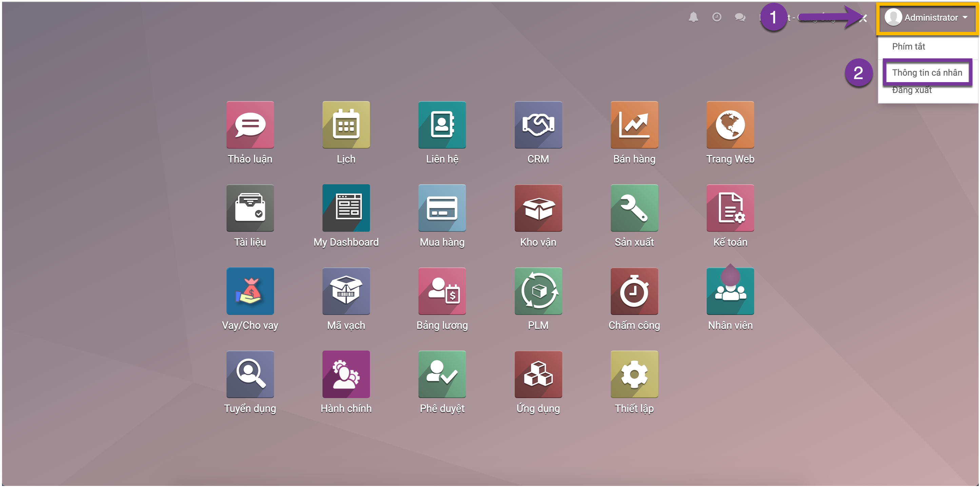Open the Hành chính administration app
The image size is (980, 488).
[346, 374]
